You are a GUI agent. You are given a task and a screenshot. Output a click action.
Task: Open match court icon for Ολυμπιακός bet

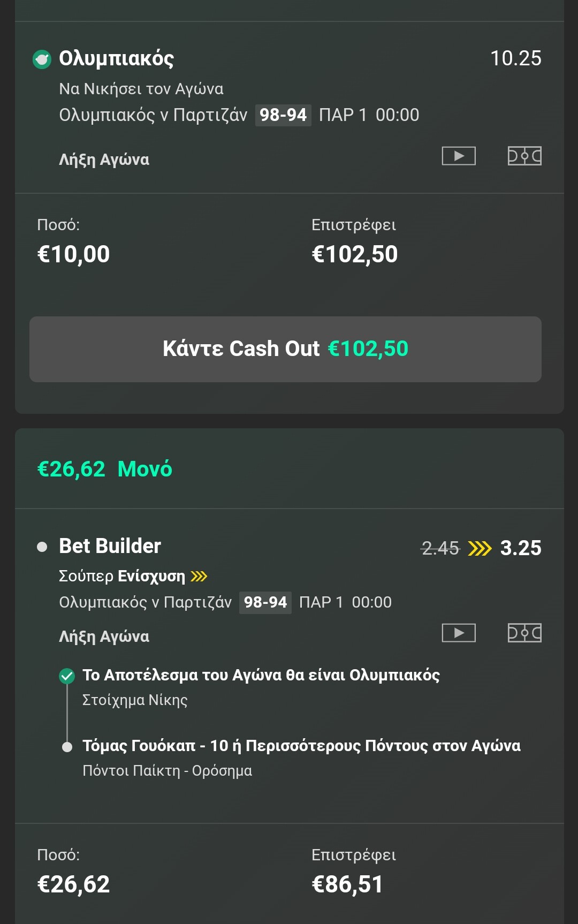tap(524, 156)
